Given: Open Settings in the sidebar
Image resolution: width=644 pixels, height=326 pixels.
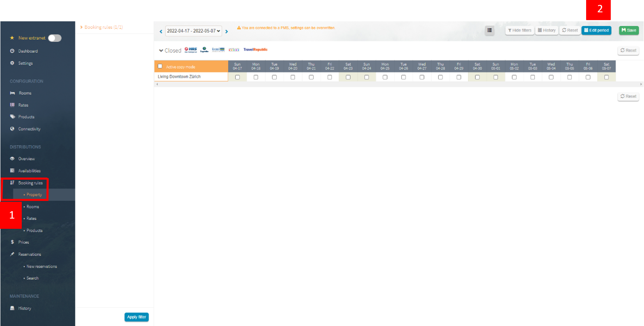Looking at the screenshot, I should click(x=25, y=63).
